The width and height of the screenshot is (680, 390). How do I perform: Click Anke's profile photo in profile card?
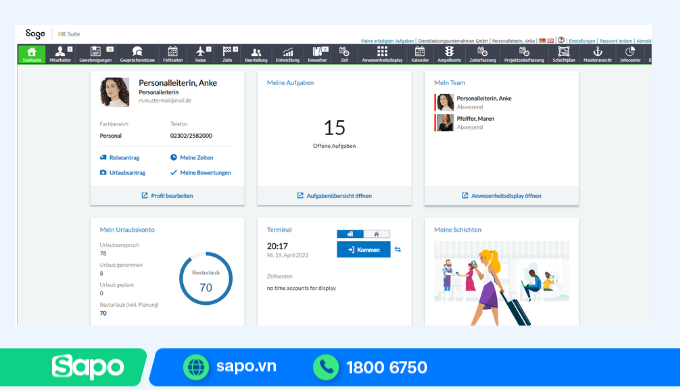tap(114, 92)
